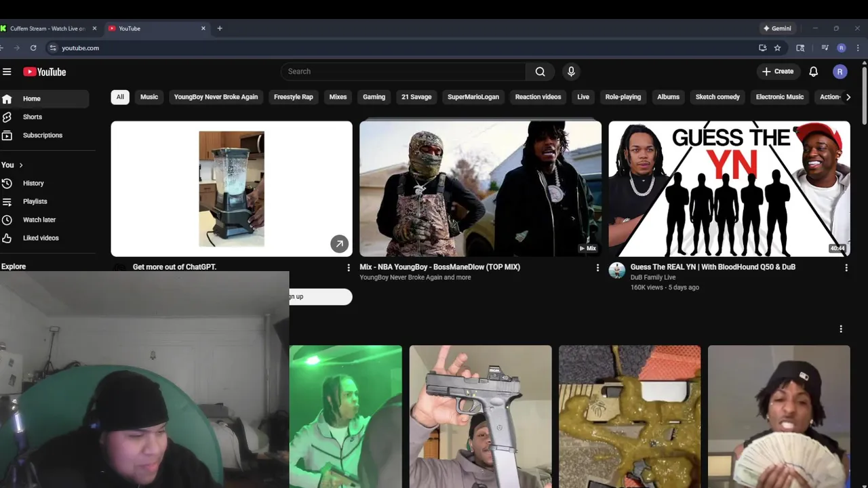
Task: Open History in sidebar
Action: coord(44,183)
